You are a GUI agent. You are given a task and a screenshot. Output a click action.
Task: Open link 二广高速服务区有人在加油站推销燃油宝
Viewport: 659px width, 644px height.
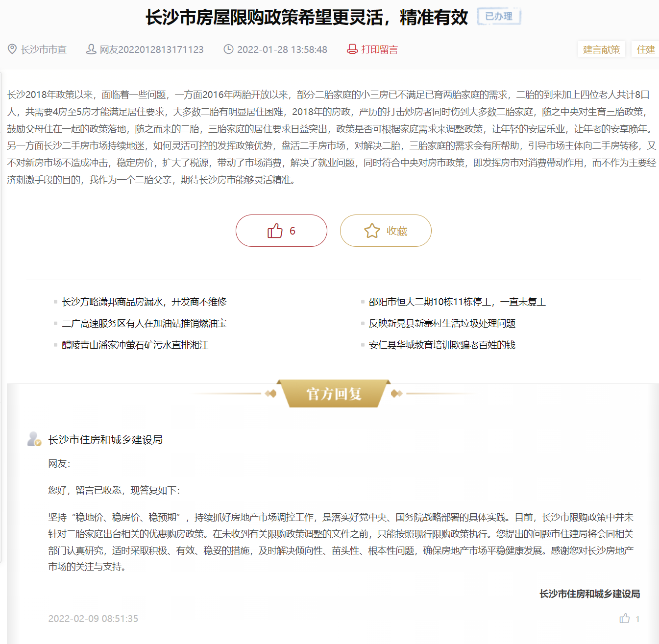pyautogui.click(x=144, y=323)
